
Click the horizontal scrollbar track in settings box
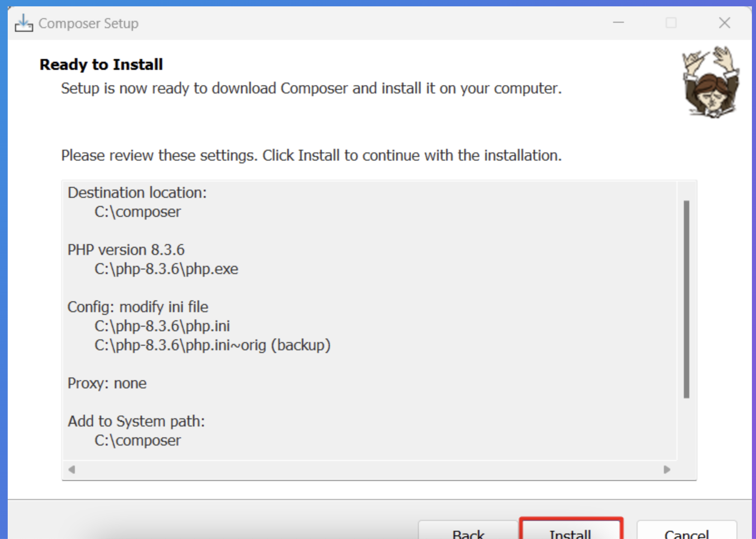[x=368, y=470]
